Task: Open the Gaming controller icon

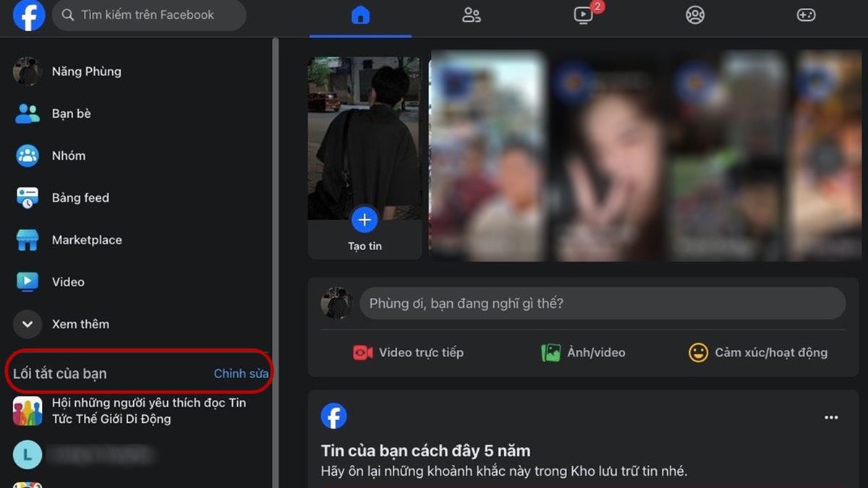Action: click(807, 15)
